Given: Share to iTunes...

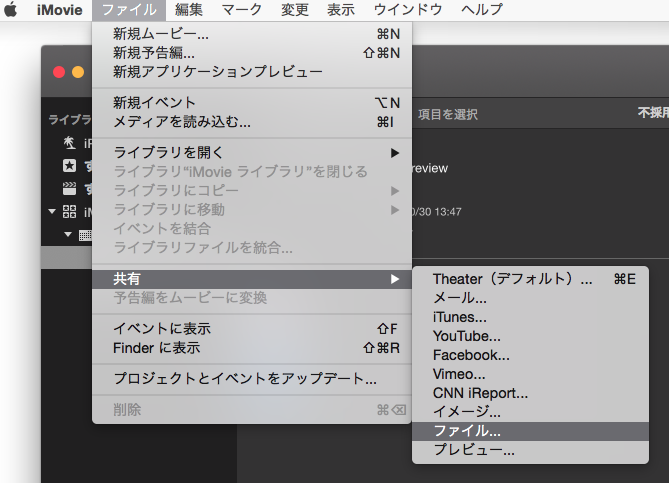Looking at the screenshot, I should 530,317.
